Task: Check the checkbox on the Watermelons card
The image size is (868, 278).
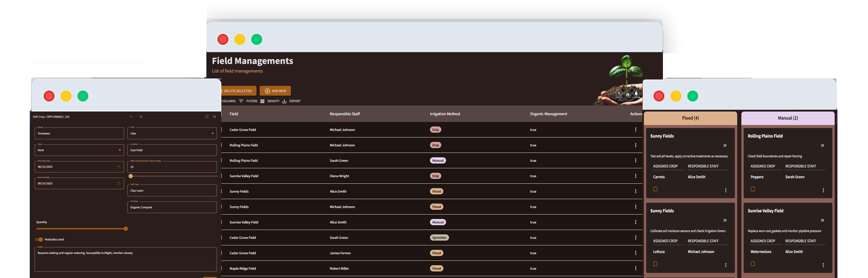Action: click(x=752, y=264)
